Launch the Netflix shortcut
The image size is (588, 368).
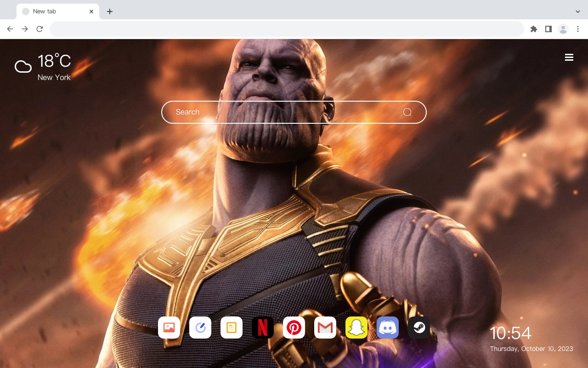click(x=263, y=328)
